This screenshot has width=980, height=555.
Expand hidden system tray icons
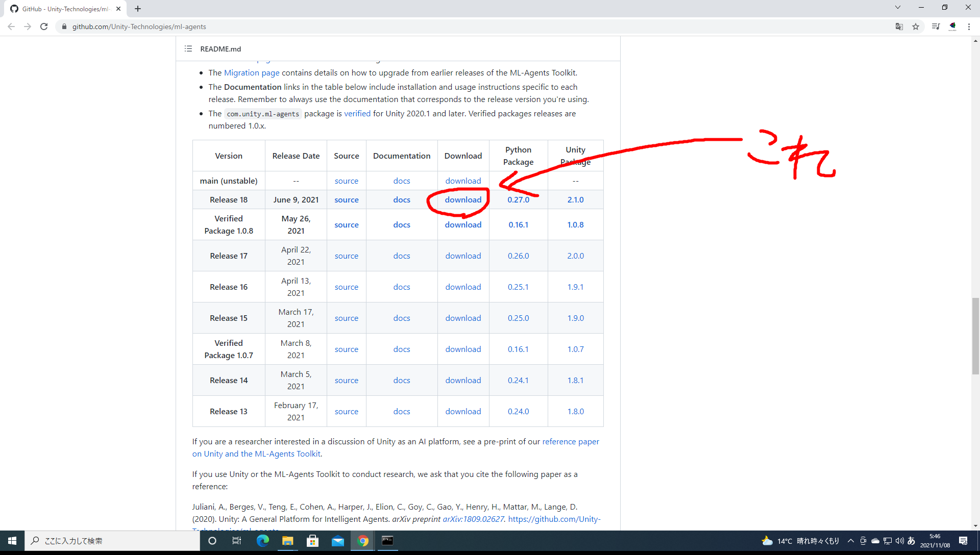click(850, 541)
